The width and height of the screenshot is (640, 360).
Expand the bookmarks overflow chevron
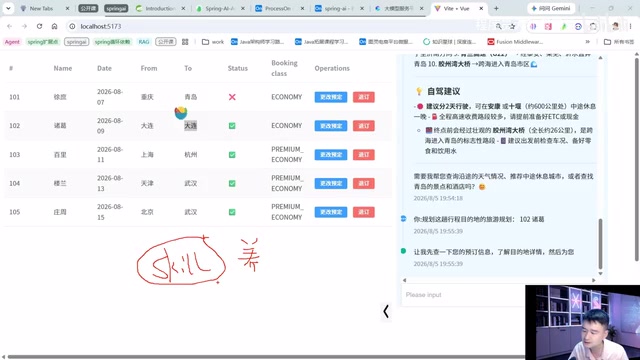pyautogui.click(x=587, y=42)
